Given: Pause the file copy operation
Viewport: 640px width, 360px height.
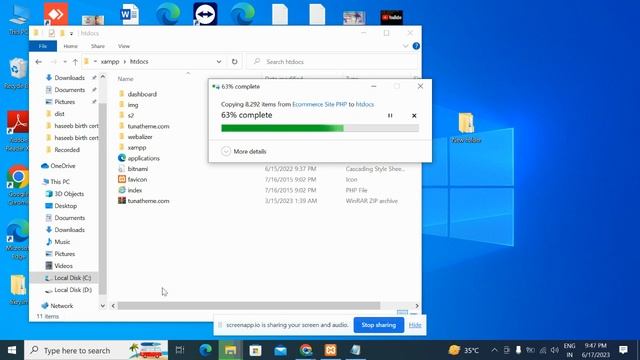Looking at the screenshot, I should coord(390,116).
